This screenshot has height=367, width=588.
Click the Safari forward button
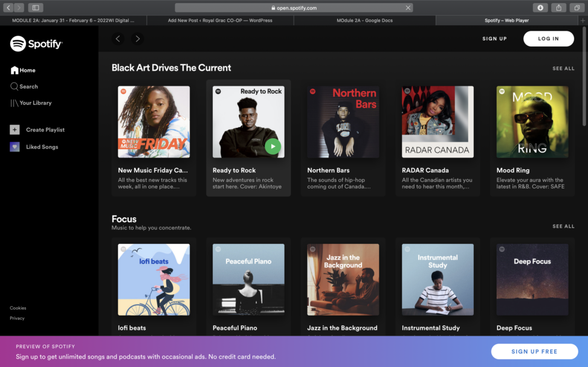pos(19,7)
